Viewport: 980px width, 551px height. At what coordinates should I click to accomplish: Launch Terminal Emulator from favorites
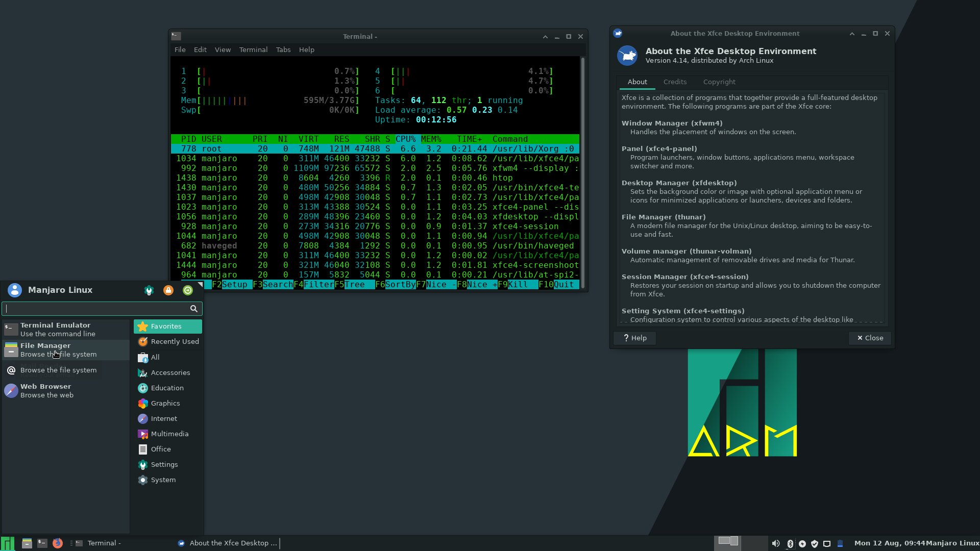point(66,330)
